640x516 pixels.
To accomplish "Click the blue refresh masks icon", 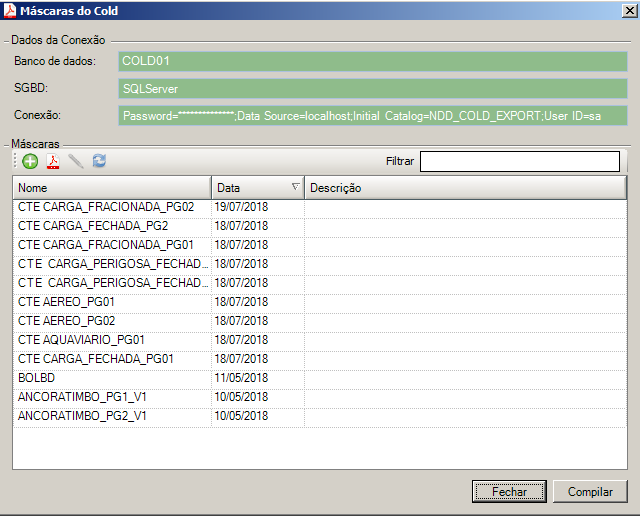I will click(x=99, y=161).
